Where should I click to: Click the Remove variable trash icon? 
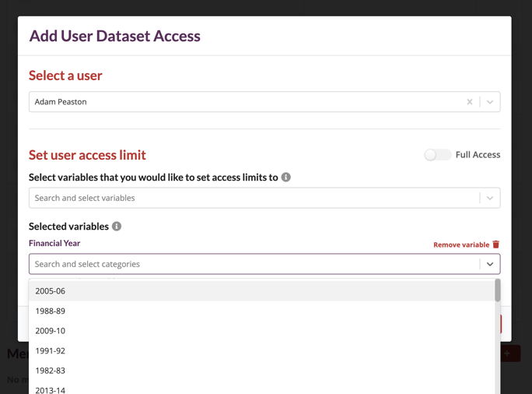tap(496, 244)
